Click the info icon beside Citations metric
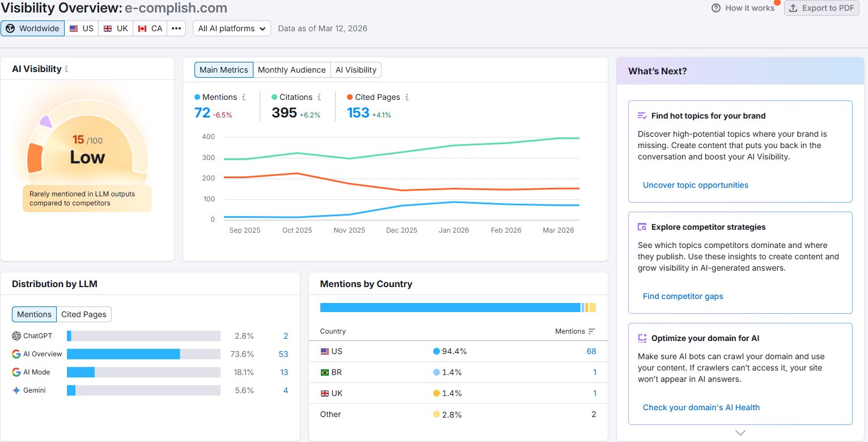 coord(319,97)
